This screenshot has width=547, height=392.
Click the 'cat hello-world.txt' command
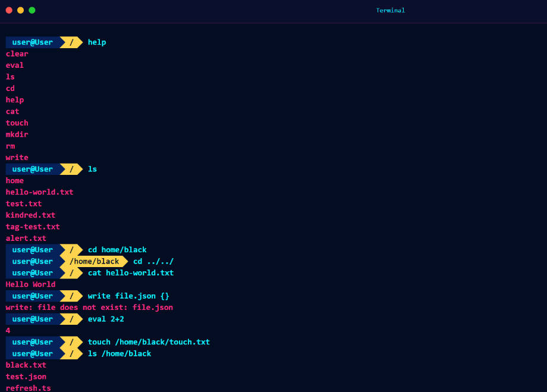[x=131, y=273]
